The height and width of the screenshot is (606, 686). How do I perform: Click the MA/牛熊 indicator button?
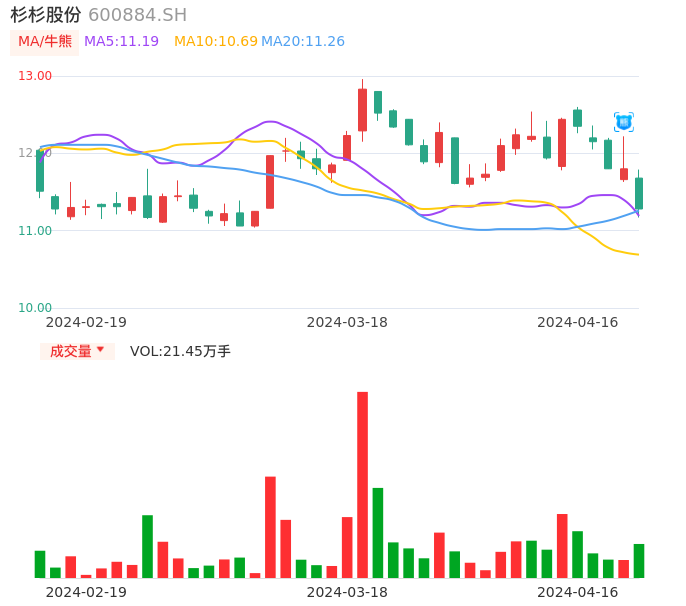pos(44,42)
